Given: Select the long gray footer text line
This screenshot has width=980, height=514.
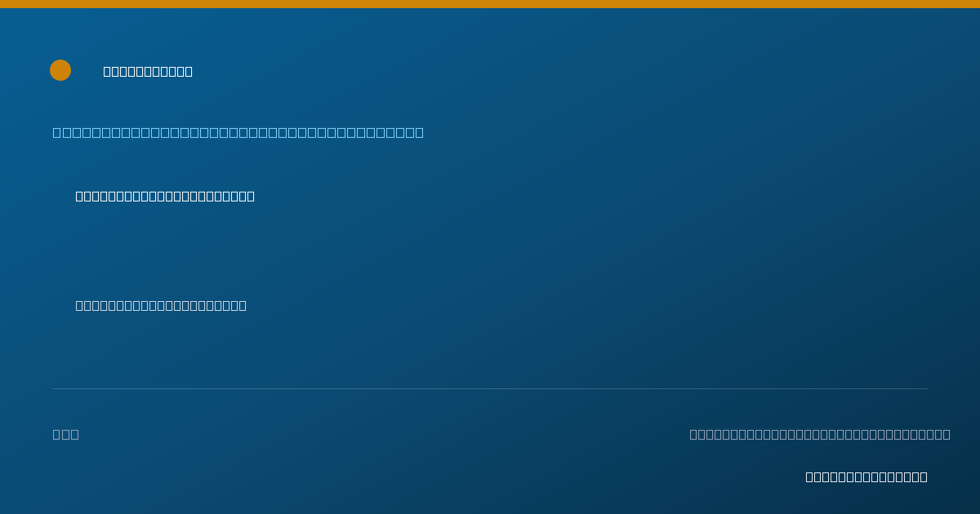Looking at the screenshot, I should pyautogui.click(x=820, y=434).
